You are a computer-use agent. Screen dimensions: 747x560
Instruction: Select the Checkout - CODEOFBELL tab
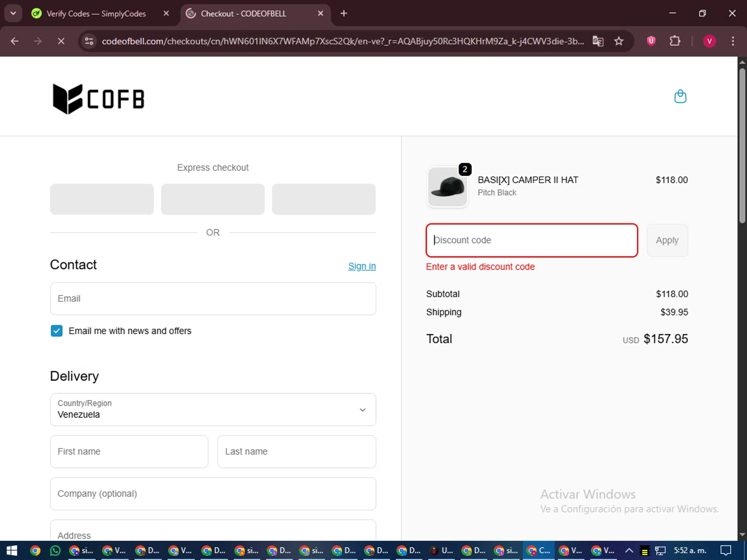pyautogui.click(x=243, y=13)
